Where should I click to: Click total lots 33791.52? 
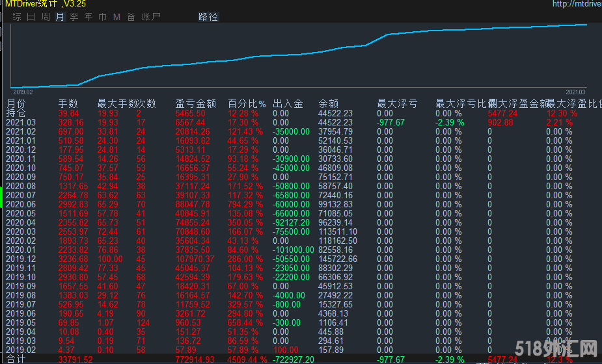[x=75, y=360]
